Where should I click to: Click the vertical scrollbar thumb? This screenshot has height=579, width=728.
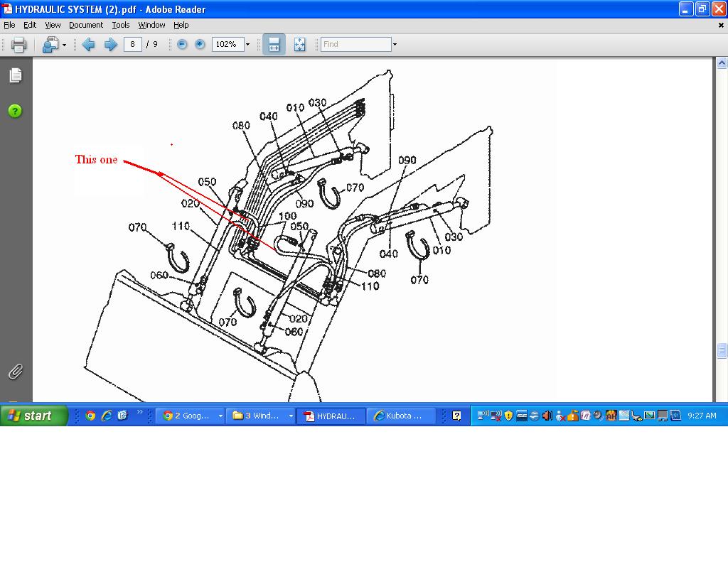click(722, 351)
